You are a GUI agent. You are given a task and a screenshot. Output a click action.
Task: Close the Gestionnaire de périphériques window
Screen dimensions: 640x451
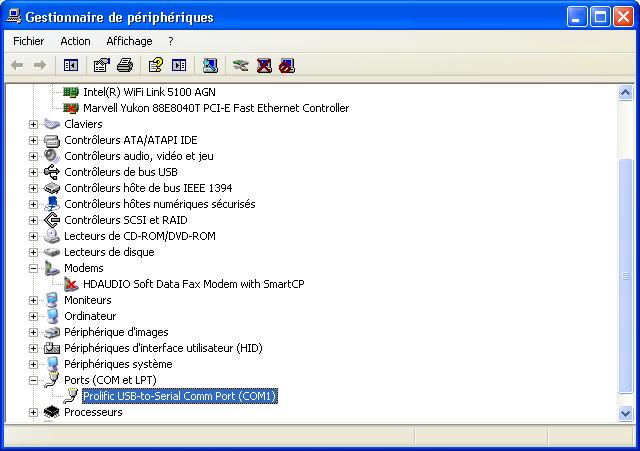pyautogui.click(x=623, y=17)
